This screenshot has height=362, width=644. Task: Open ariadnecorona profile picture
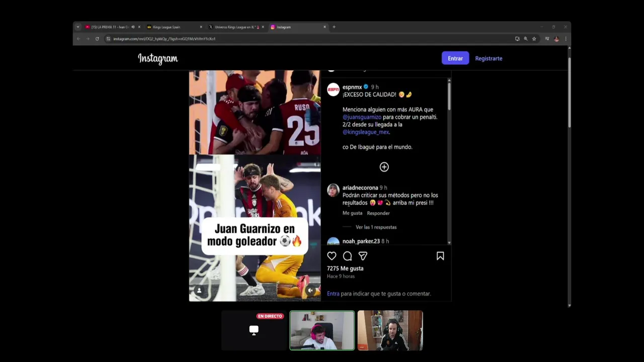[333, 190]
